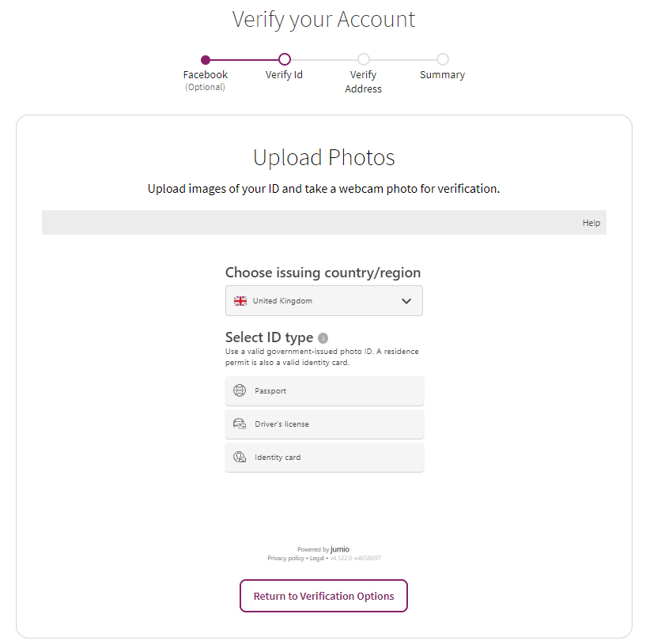Open the Privacy policy link
Image resolution: width=646 pixels, height=644 pixels.
285,557
